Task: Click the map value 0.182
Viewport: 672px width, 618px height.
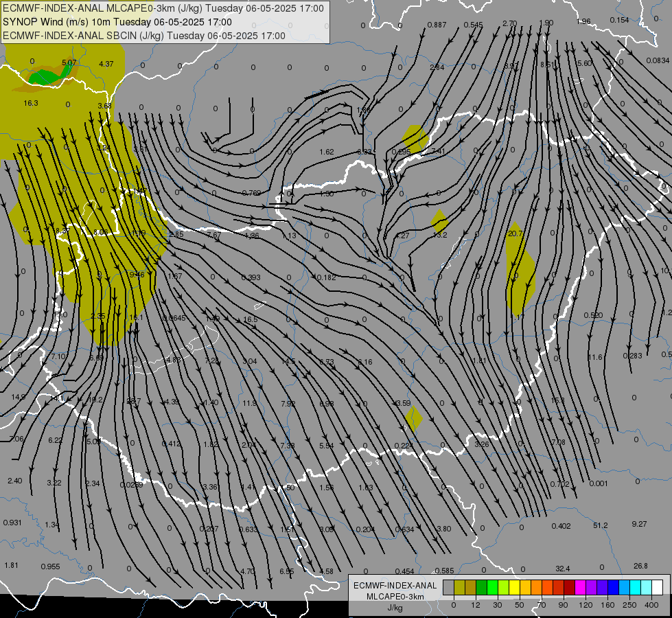Action: pyautogui.click(x=327, y=277)
